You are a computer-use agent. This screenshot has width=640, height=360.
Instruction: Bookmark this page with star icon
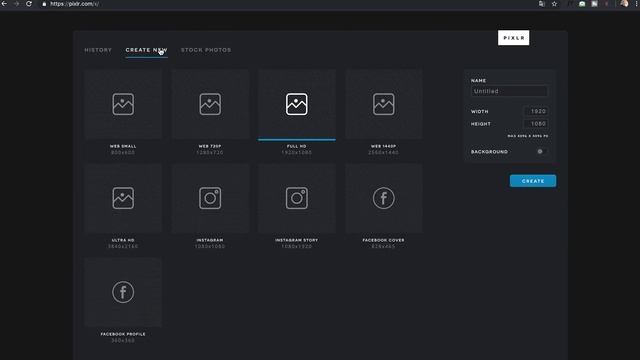554,4
